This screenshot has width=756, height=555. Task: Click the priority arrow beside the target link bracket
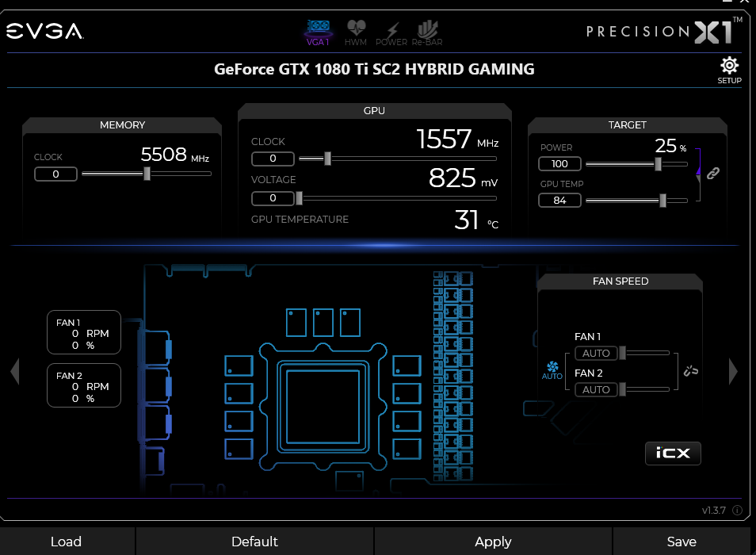point(698,170)
